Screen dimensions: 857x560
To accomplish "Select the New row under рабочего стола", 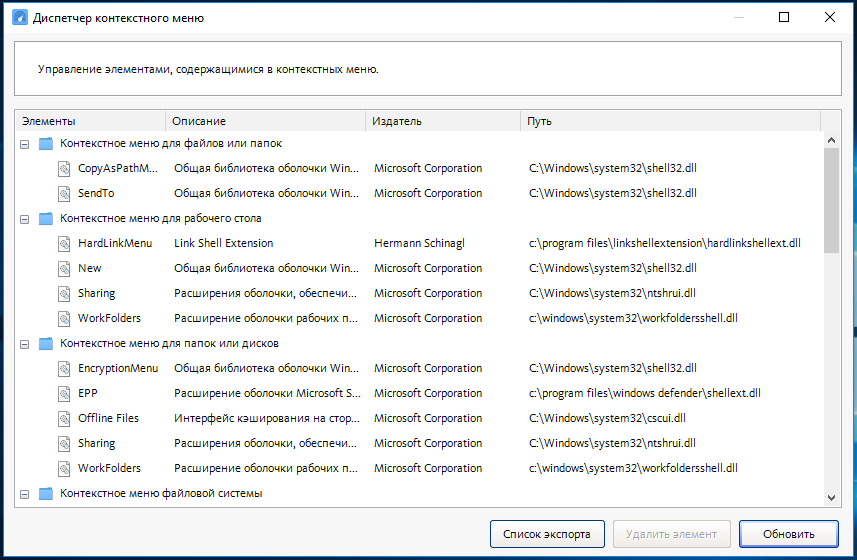I will [x=418, y=268].
